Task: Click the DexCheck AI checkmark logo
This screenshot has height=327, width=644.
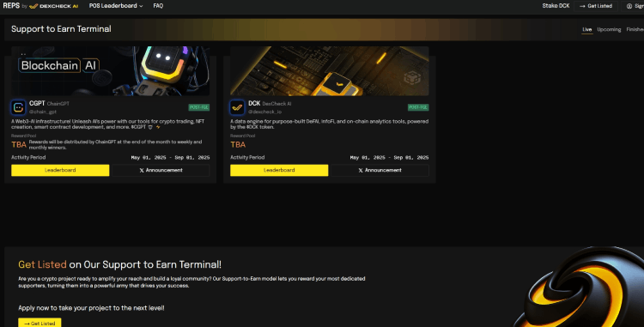Action: [x=33, y=6]
